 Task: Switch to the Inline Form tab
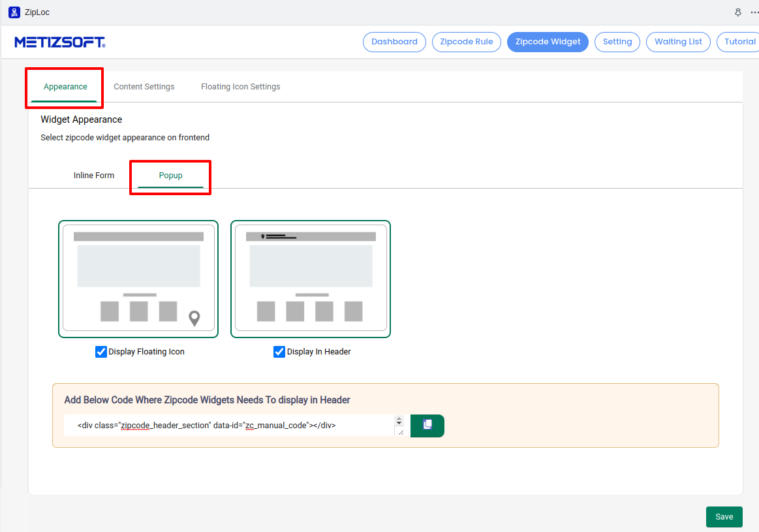click(x=94, y=176)
